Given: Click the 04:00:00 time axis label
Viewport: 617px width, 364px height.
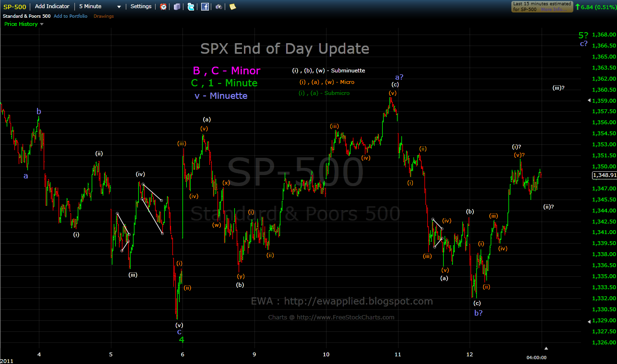Looking at the screenshot, I should pos(536,357).
